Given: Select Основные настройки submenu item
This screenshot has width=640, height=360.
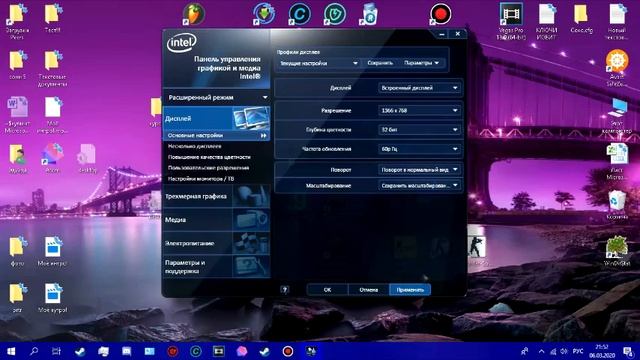Looking at the screenshot, I should click(x=216, y=136).
